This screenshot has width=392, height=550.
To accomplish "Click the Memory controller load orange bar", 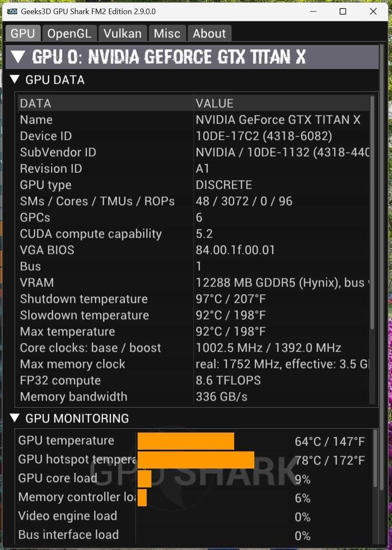I will click(x=142, y=498).
